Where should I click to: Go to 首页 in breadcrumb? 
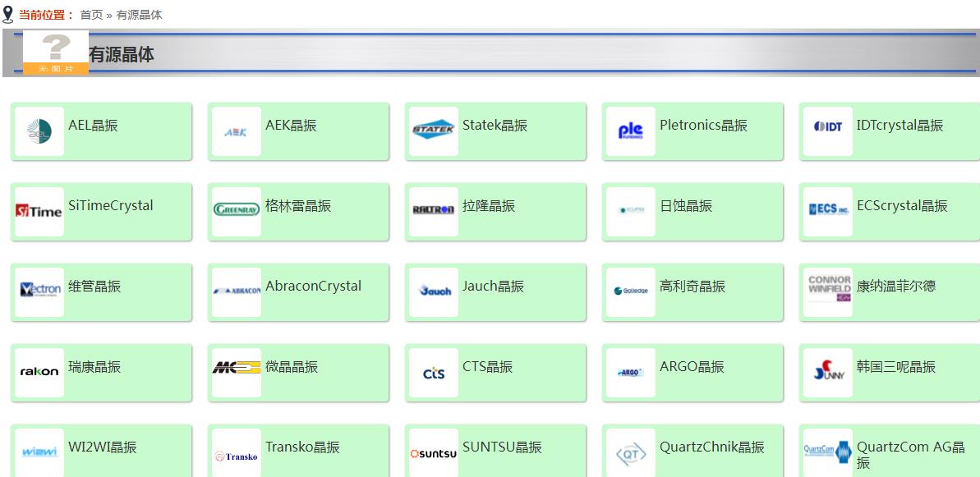click(91, 15)
